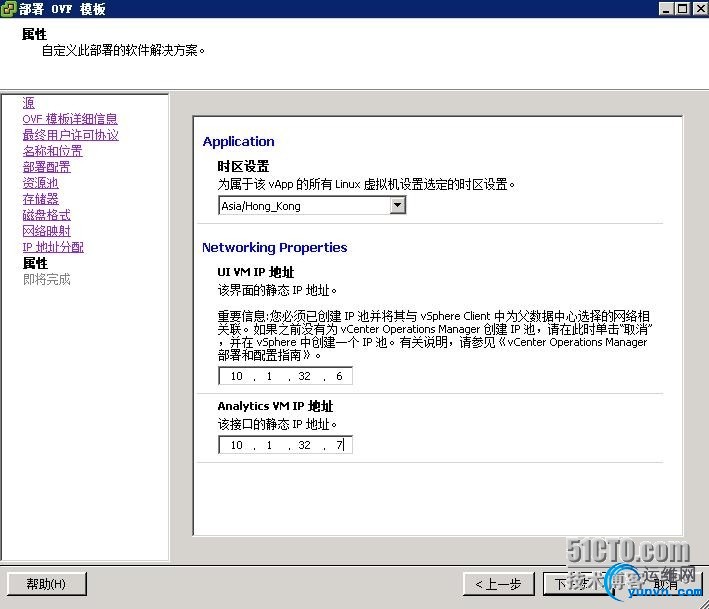Image resolution: width=709 pixels, height=609 pixels.
Task: Click third octet 32 of UI VM IP
Action: click(304, 376)
